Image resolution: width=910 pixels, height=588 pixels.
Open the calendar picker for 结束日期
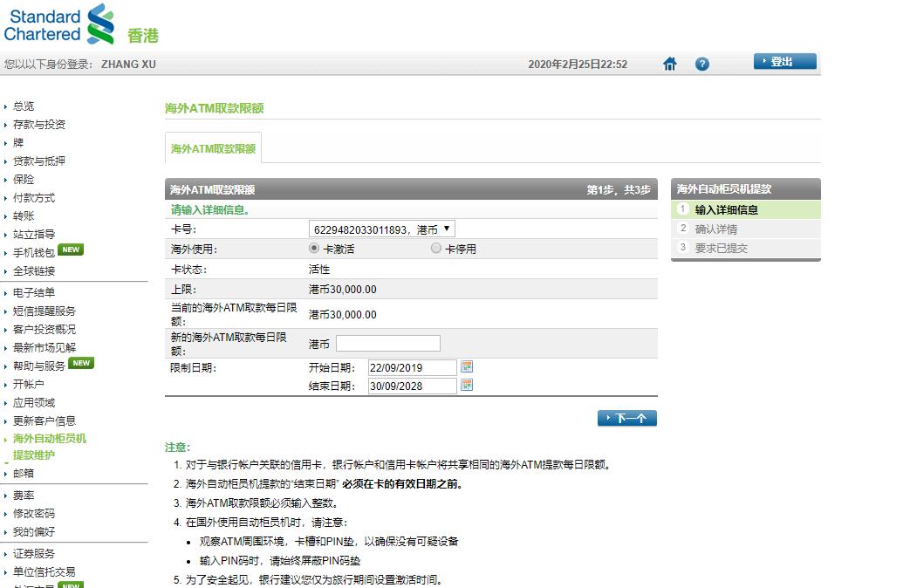coord(467,386)
